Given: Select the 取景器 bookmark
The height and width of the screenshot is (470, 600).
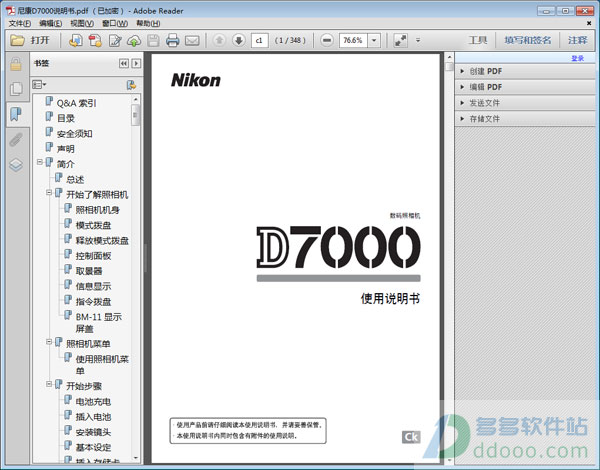Looking at the screenshot, I should click(x=89, y=271).
